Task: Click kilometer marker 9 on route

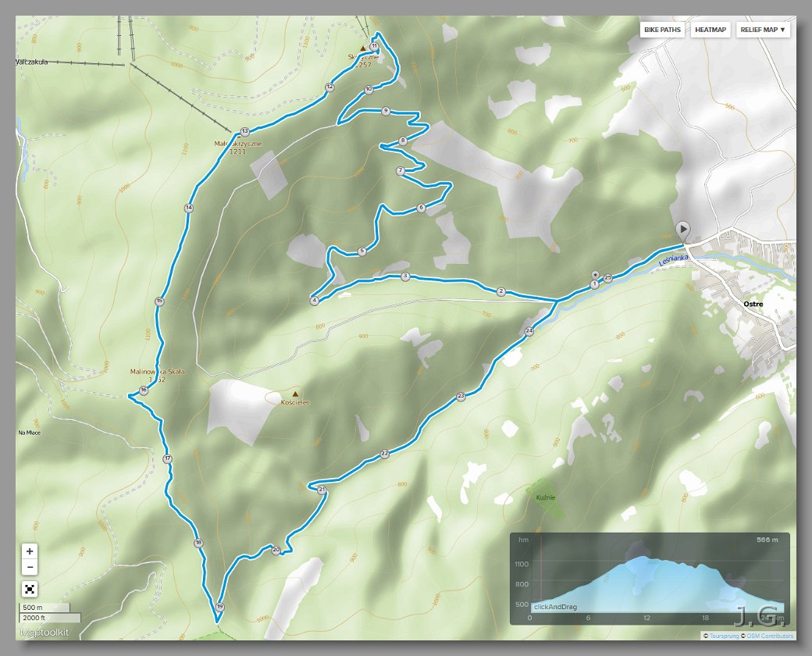Action: click(386, 111)
